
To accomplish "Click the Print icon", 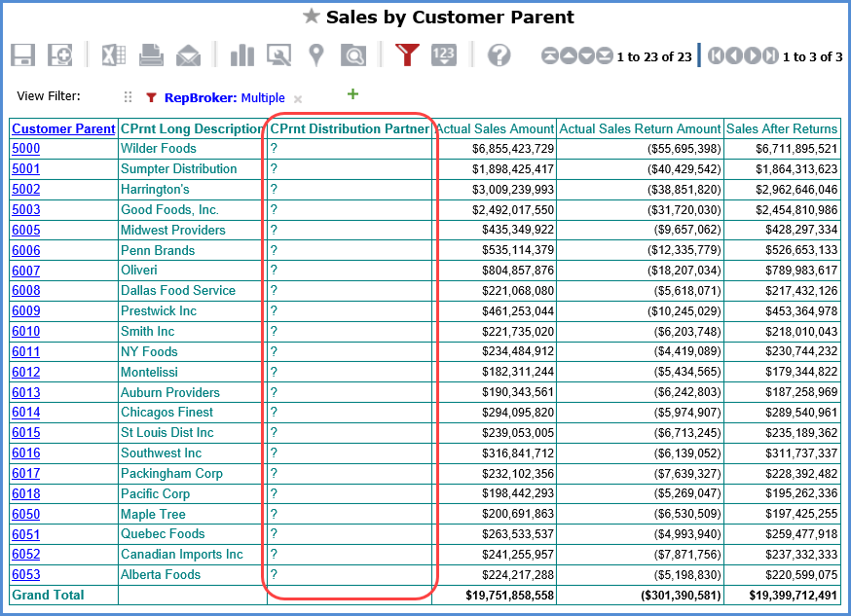I will (x=151, y=55).
